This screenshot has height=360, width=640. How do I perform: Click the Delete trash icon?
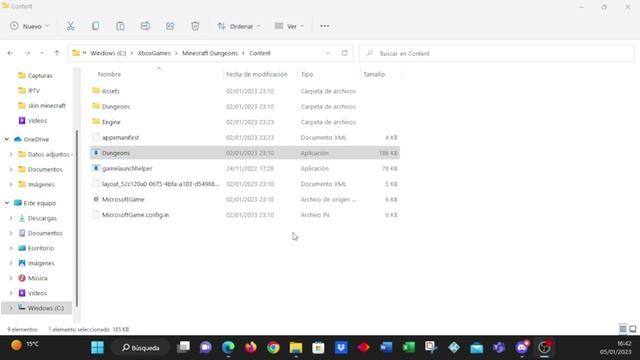[x=195, y=26]
